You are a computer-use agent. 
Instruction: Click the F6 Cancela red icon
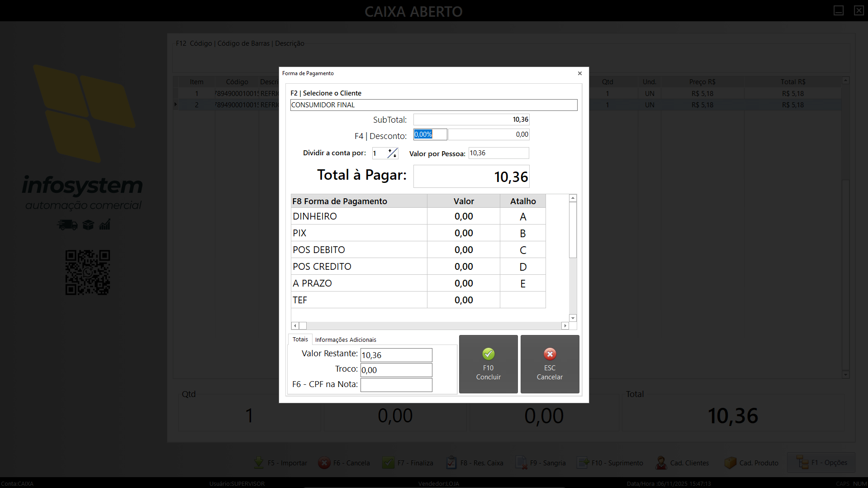point(324,463)
